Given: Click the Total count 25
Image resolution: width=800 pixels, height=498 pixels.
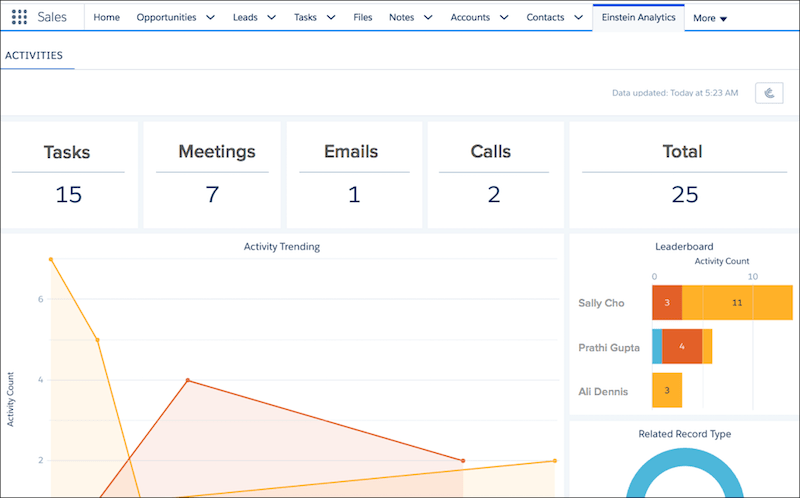Looking at the screenshot, I should click(685, 195).
